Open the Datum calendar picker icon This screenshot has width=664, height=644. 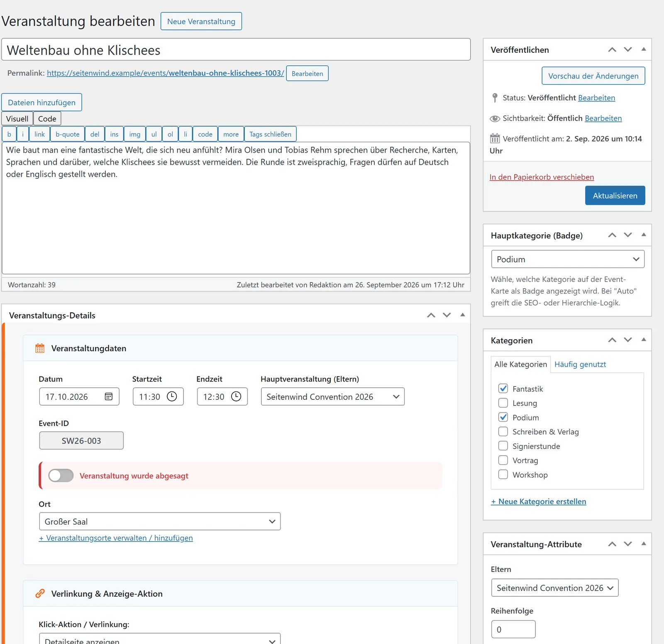click(109, 396)
